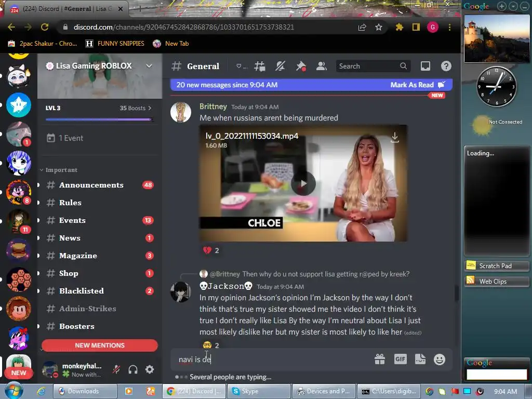This screenshot has width=532, height=399.
Task: Click the Discord address bar URL
Action: (183, 27)
